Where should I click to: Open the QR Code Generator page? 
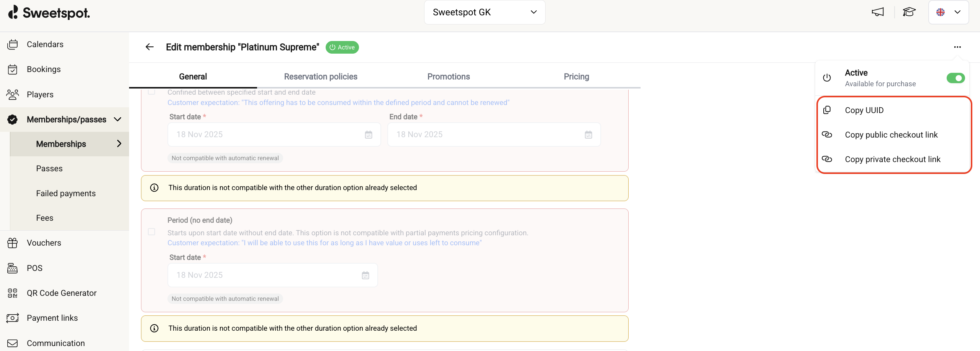pos(61,293)
